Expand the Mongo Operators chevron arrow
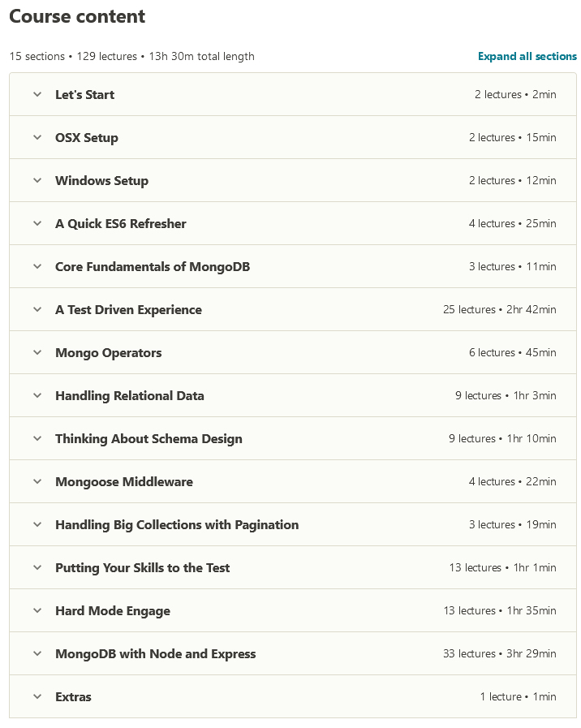Viewport: 581px width, 728px height. click(x=37, y=352)
